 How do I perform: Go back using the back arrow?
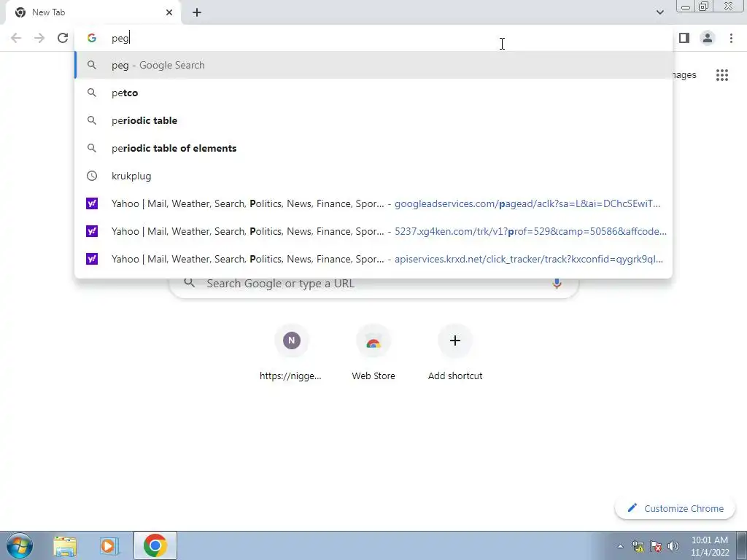point(16,38)
